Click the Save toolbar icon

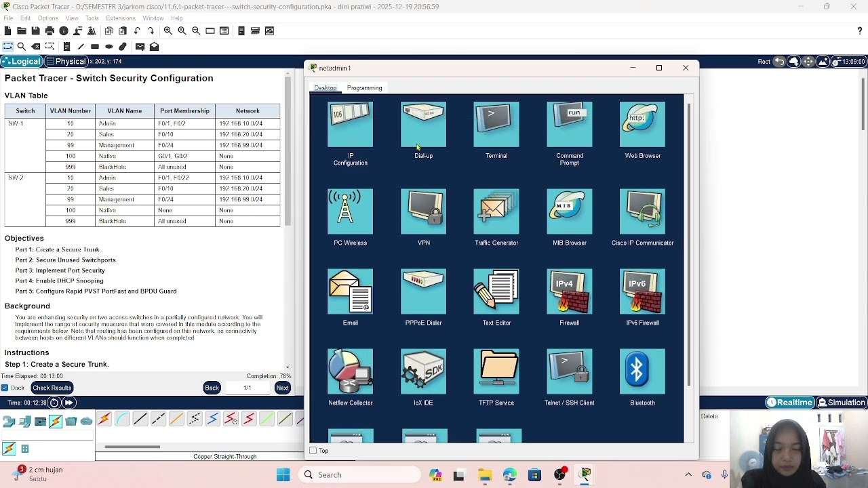coord(36,31)
